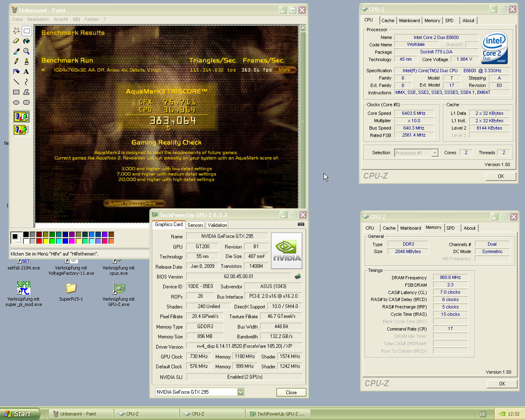Open the Processor #1 selection dropdown
525x420 pixels.
(x=435, y=153)
